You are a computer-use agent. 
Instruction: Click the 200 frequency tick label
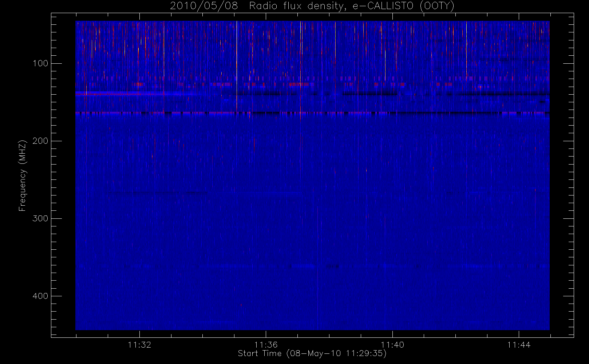click(x=40, y=141)
